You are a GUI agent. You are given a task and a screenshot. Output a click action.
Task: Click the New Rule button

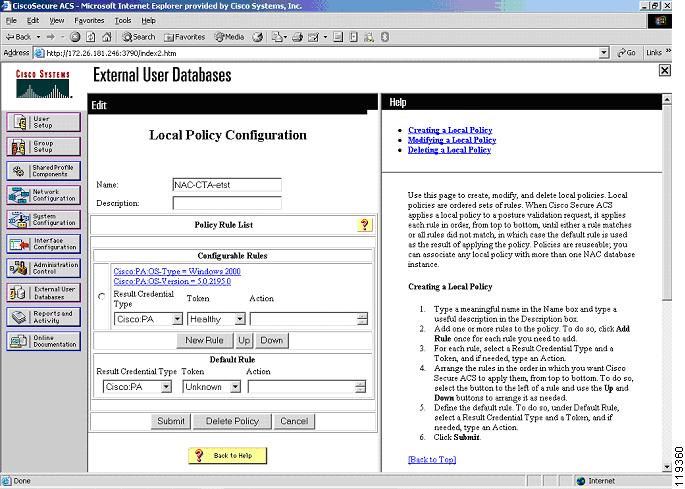pos(204,340)
